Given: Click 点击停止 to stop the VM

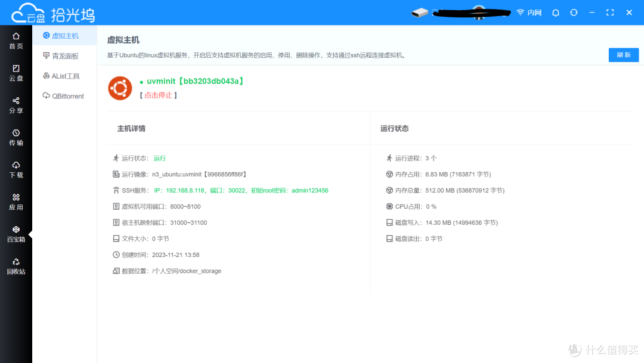Looking at the screenshot, I should (158, 95).
